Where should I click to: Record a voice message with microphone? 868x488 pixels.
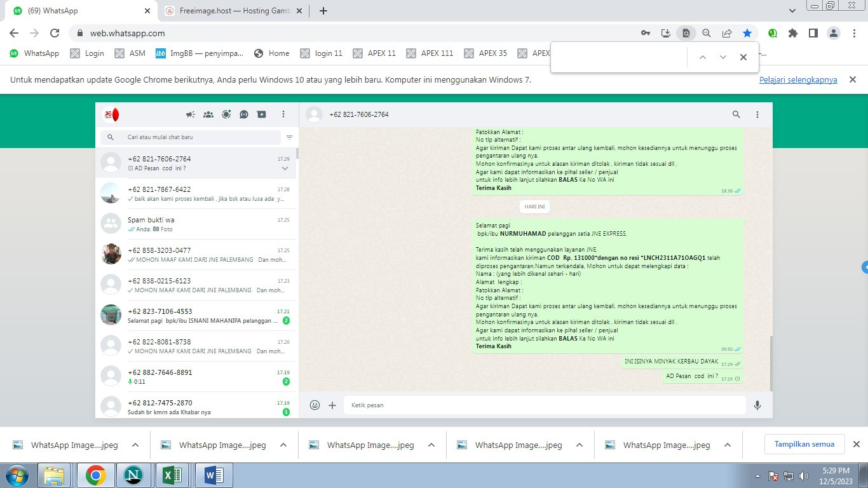click(x=757, y=405)
